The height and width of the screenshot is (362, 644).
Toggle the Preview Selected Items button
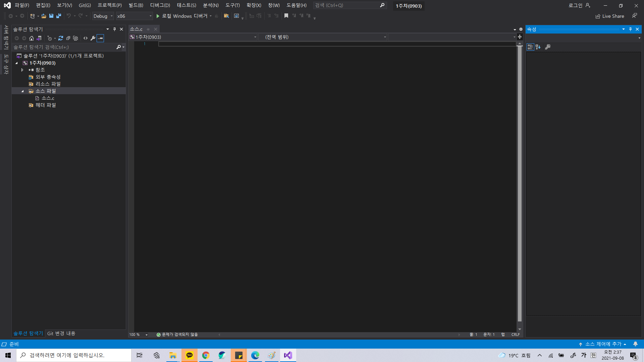100,38
